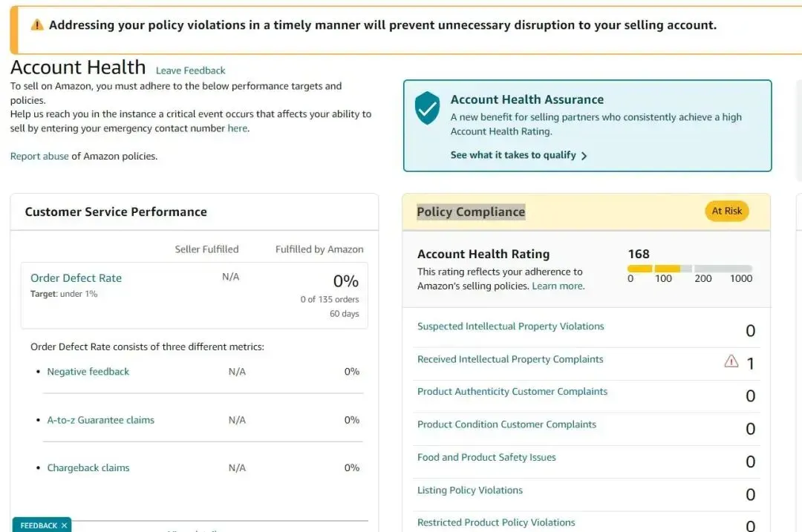The width and height of the screenshot is (802, 532).
Task: Click the emergency contact 'here' link
Action: [x=238, y=128]
